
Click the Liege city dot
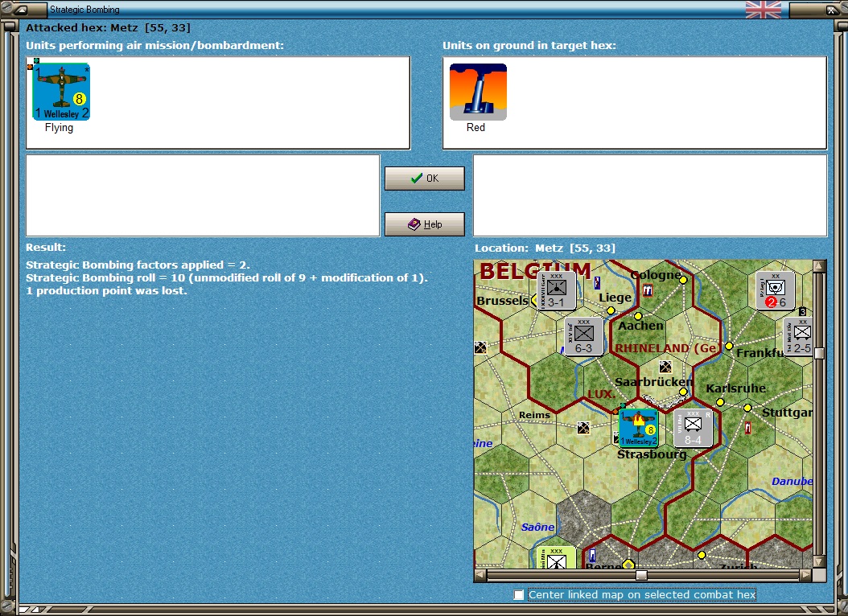(x=611, y=310)
